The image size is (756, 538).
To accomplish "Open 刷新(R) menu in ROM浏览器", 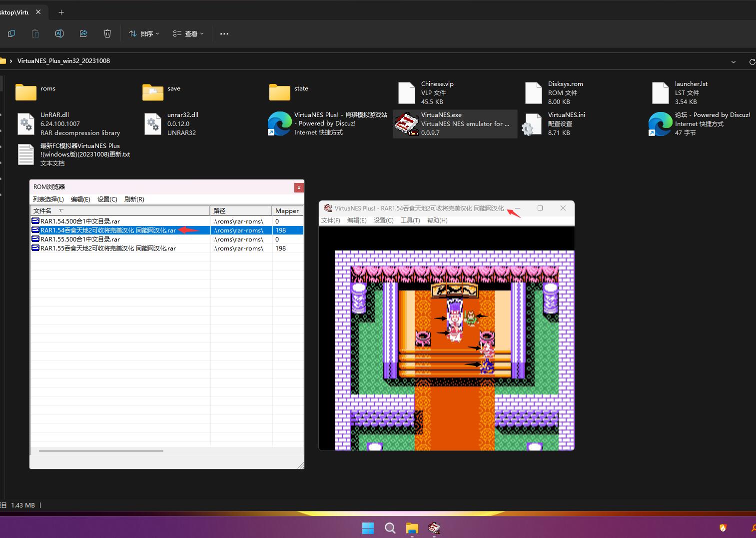I will (x=134, y=199).
